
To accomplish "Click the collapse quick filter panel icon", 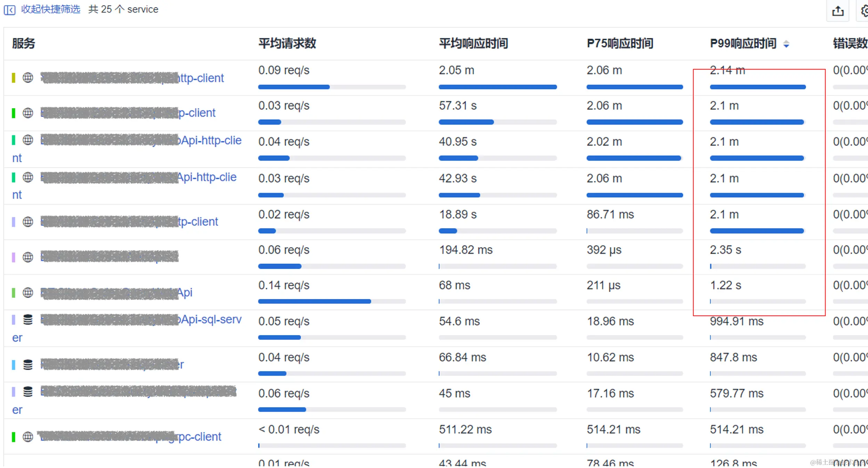I will [9, 10].
